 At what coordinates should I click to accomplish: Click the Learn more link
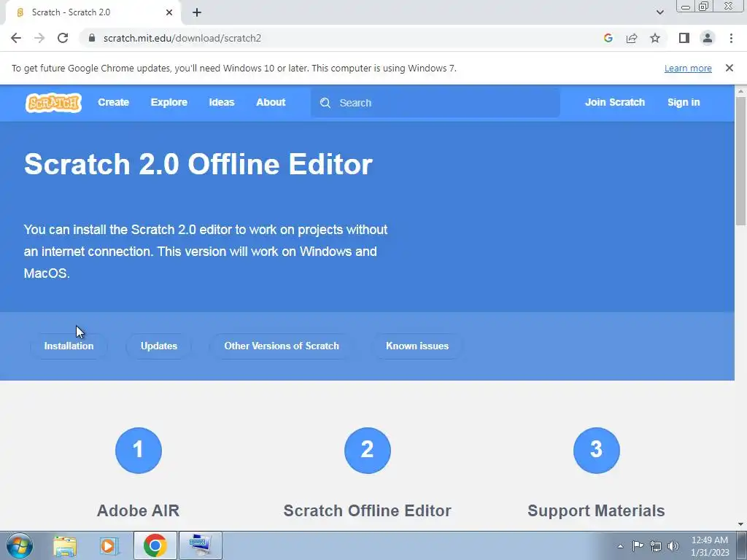pyautogui.click(x=688, y=69)
